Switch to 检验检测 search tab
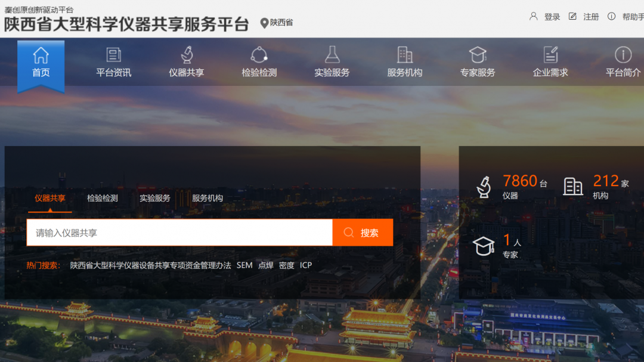644x362 pixels. point(102,198)
